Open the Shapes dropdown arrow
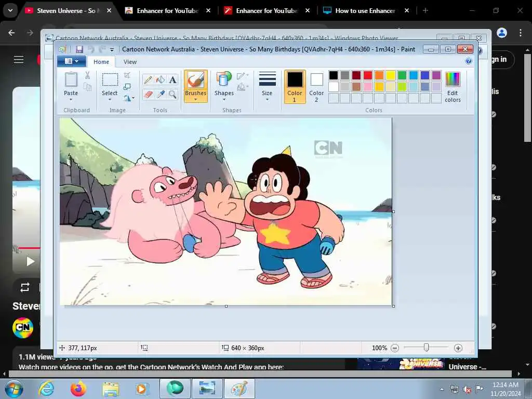Image resolution: width=532 pixels, height=399 pixels. click(x=224, y=100)
